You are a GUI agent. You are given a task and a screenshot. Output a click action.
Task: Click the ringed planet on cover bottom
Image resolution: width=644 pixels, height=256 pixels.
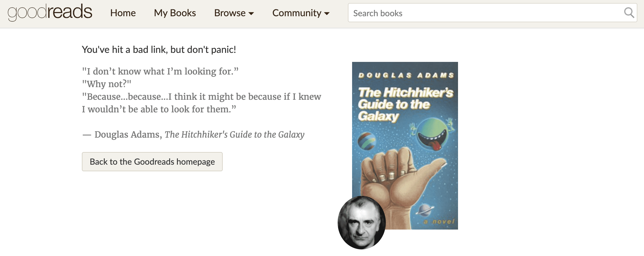(426, 209)
